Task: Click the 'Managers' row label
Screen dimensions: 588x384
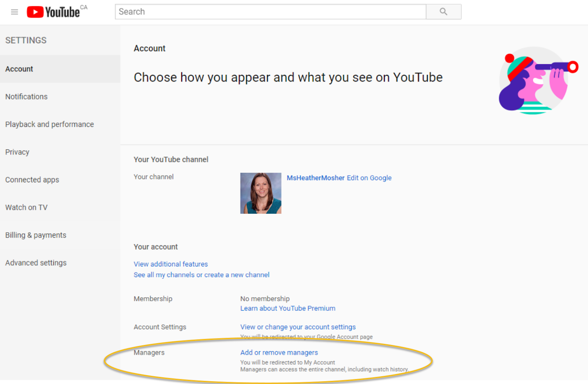Action: point(149,352)
